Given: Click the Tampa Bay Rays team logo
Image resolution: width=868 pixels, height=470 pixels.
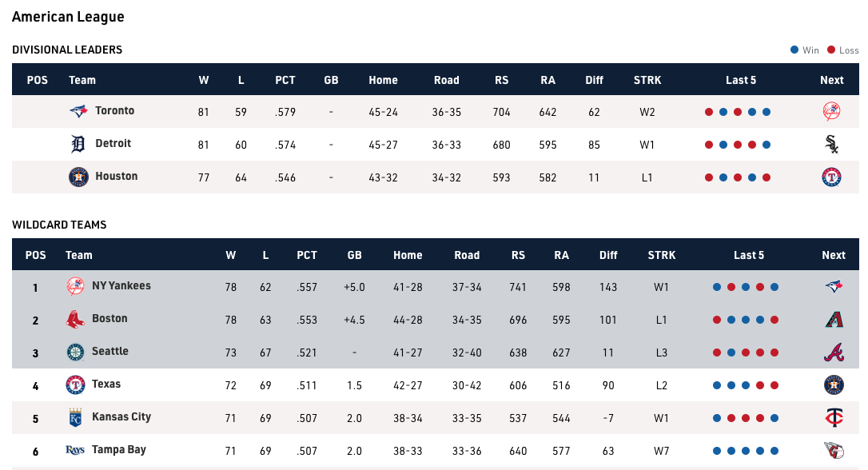Looking at the screenshot, I should coord(75,451).
